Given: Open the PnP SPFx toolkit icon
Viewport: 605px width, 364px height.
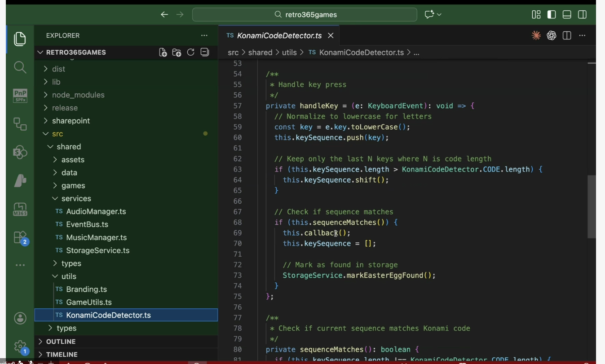Looking at the screenshot, I should coord(20,96).
